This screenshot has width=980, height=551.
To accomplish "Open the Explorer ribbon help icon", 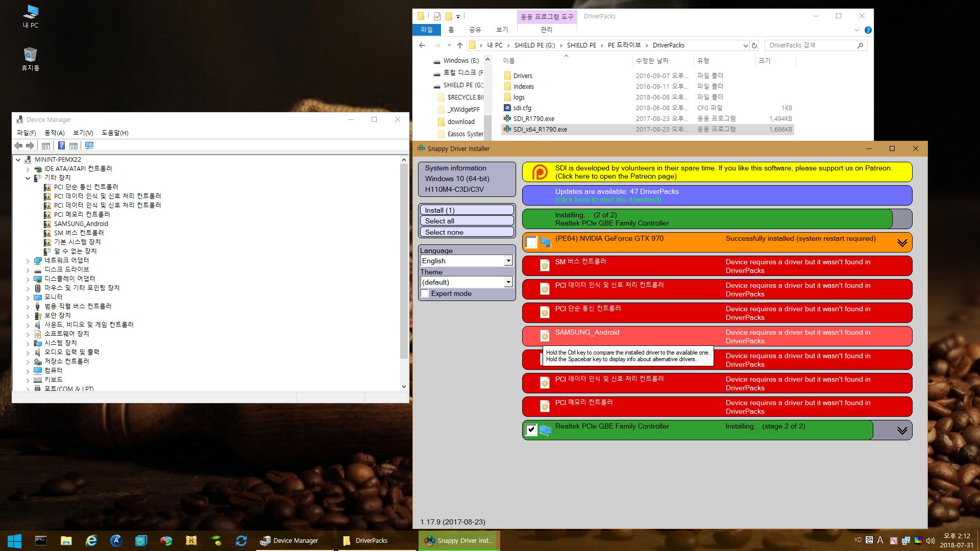I will (868, 30).
